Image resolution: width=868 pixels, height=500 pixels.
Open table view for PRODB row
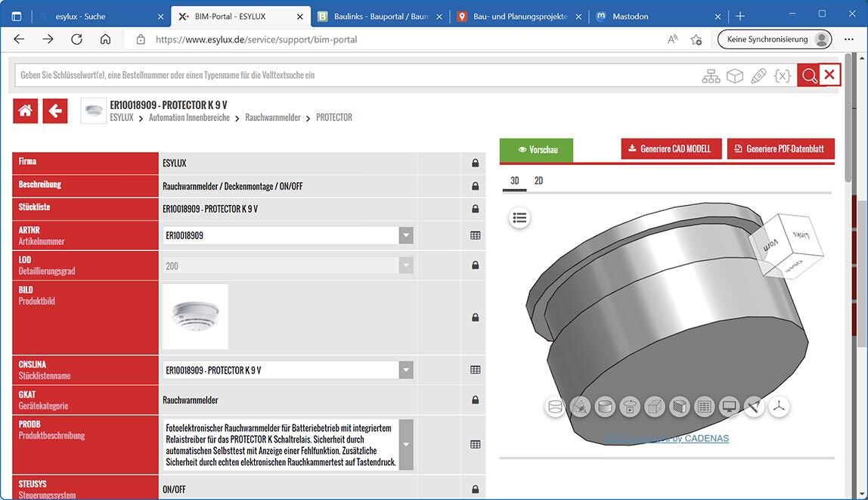(x=475, y=444)
